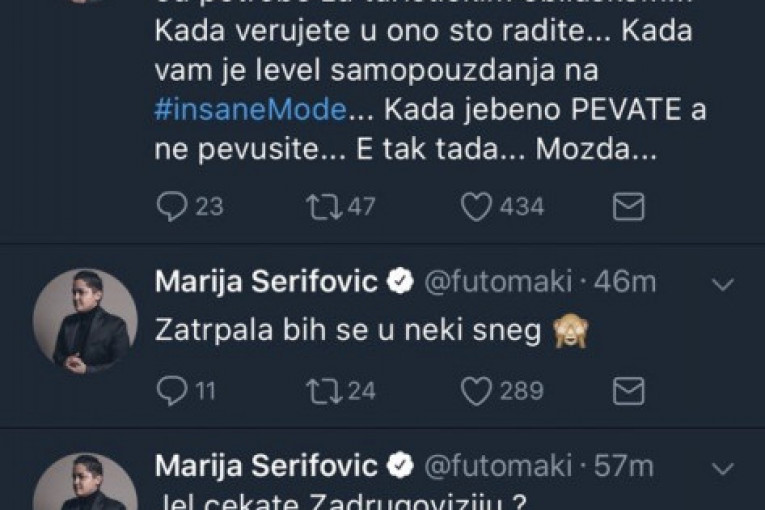Screen dimensions: 765x510
Task: Open Marija Serifovic profile from 46m tweet
Action: tap(266, 283)
